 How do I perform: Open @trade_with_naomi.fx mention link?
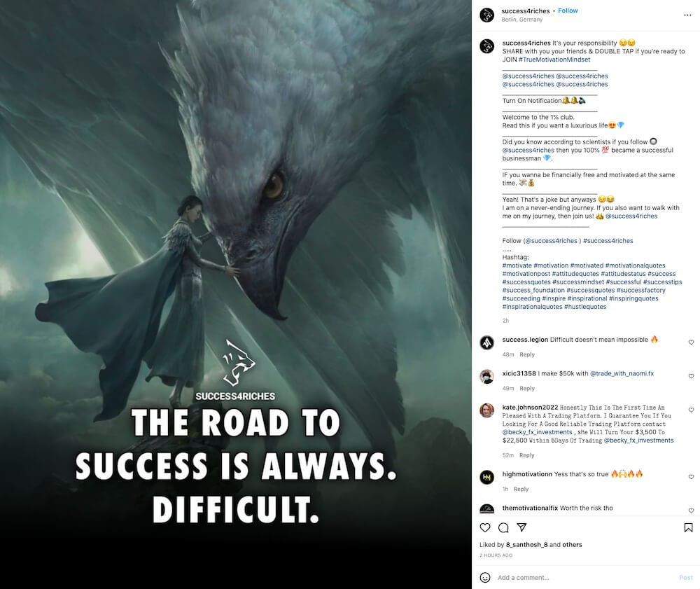(x=622, y=373)
